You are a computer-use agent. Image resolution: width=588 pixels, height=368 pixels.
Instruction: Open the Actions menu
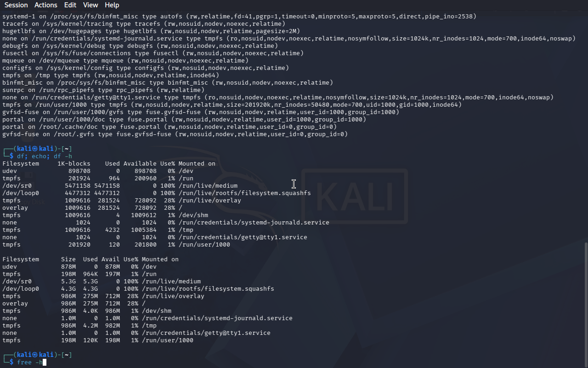[x=46, y=5]
